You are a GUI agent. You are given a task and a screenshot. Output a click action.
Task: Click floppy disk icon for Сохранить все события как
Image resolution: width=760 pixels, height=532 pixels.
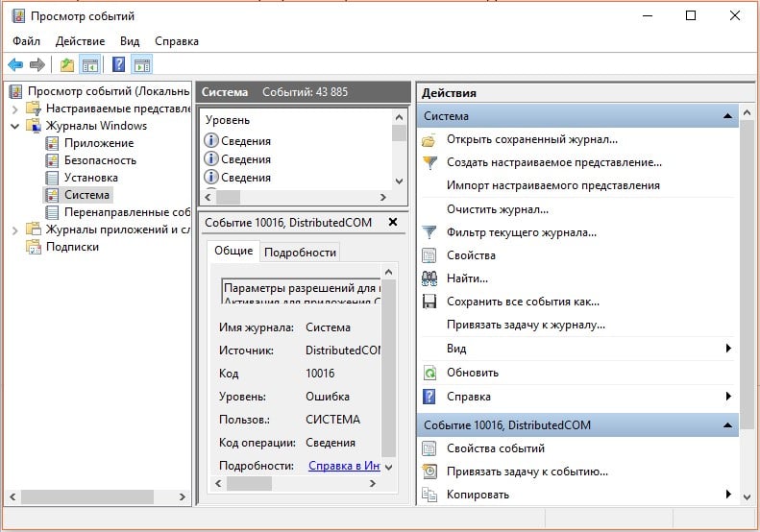pos(429,302)
